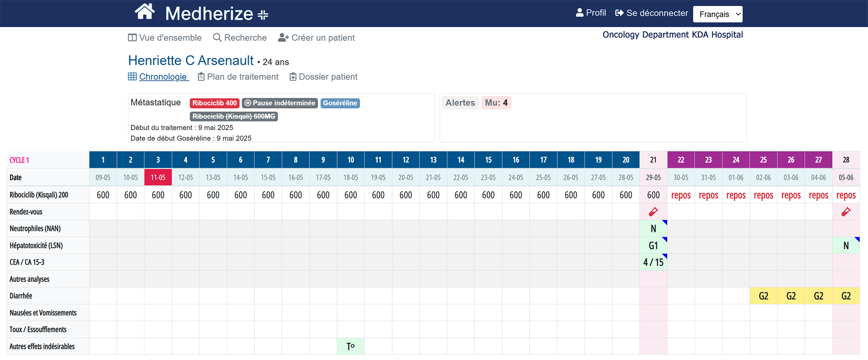Open the Français language dropdown

717,14
